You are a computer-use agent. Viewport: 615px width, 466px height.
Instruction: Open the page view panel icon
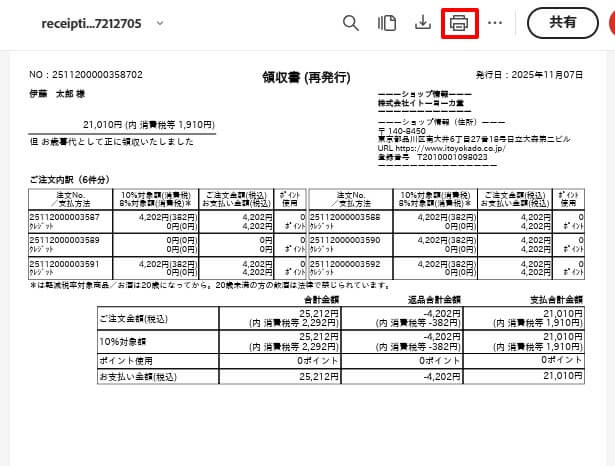(387, 23)
